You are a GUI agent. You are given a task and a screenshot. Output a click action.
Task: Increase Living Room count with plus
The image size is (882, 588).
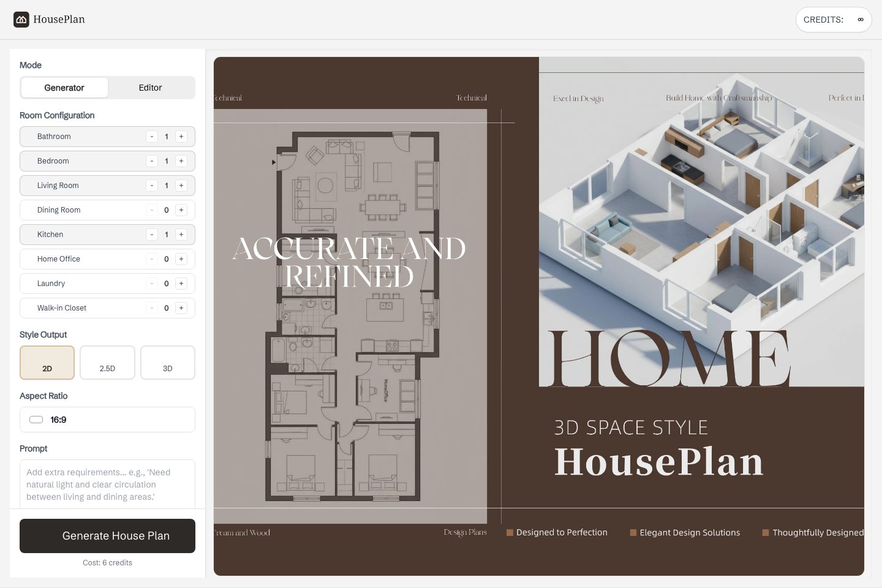click(181, 186)
